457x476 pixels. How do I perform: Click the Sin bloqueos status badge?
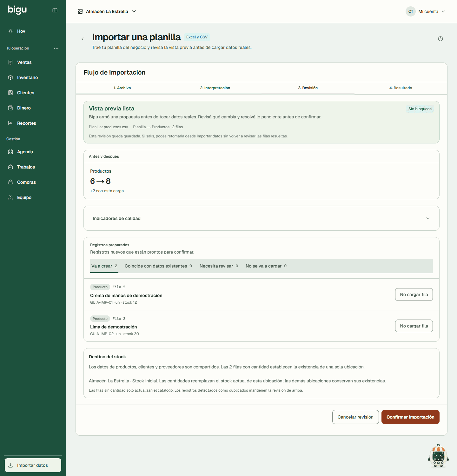pyautogui.click(x=420, y=109)
